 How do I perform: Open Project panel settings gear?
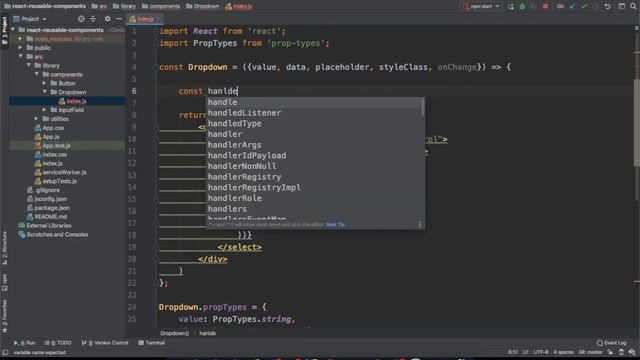(x=107, y=19)
